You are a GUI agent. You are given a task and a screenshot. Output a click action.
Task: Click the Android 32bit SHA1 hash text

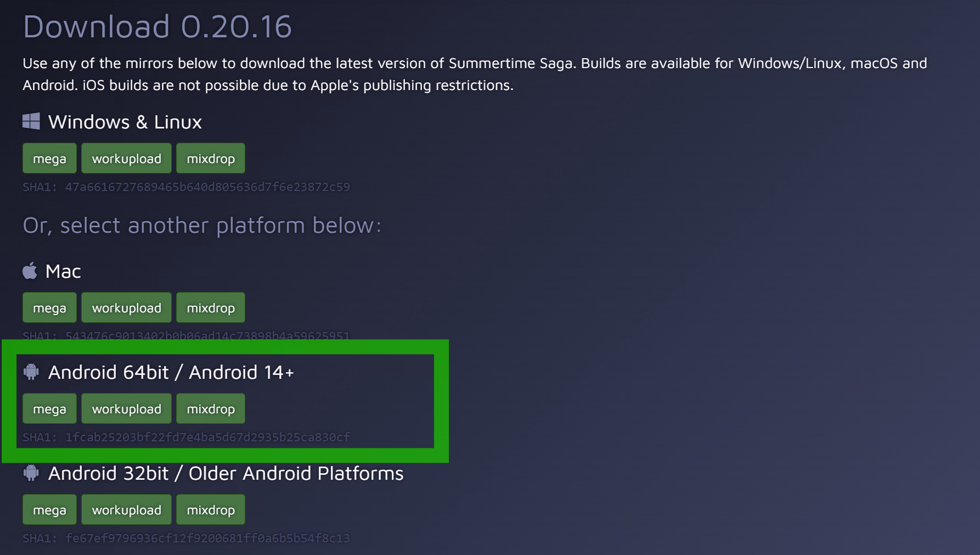tap(207, 539)
